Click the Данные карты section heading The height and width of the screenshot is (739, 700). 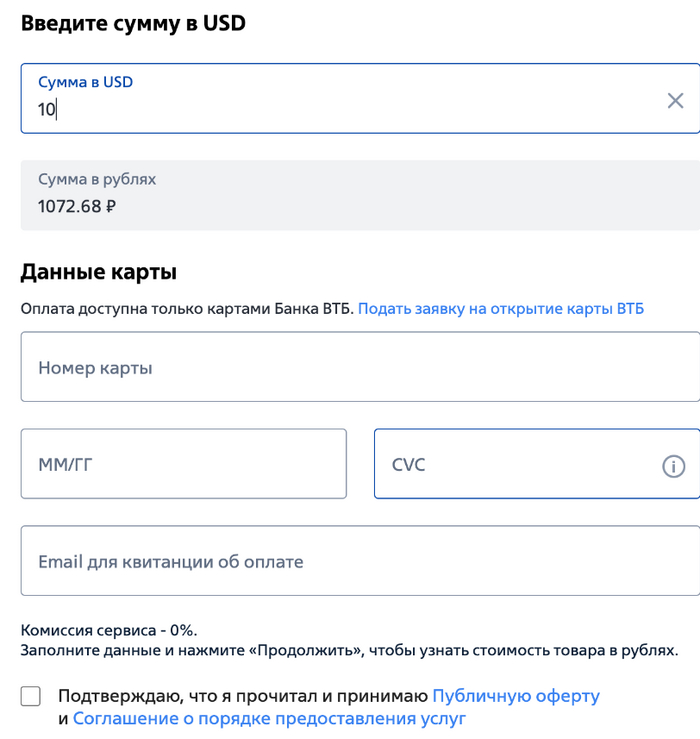pyautogui.click(x=98, y=271)
